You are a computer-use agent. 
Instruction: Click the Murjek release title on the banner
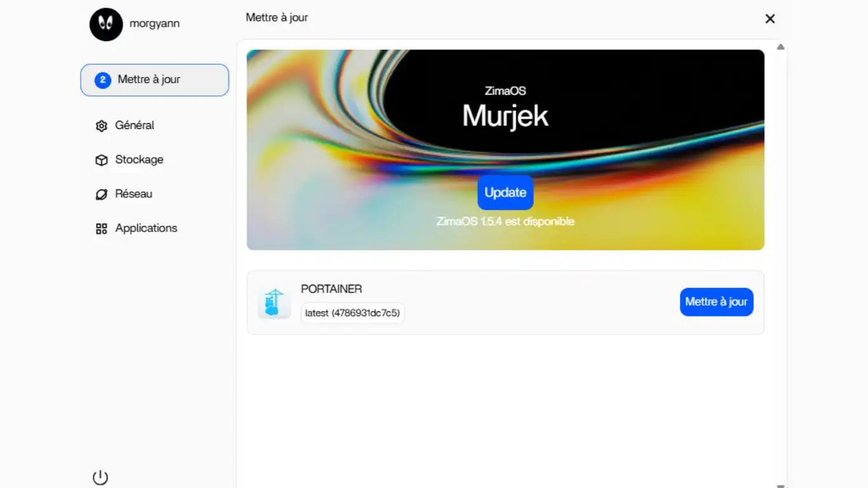[x=505, y=116]
